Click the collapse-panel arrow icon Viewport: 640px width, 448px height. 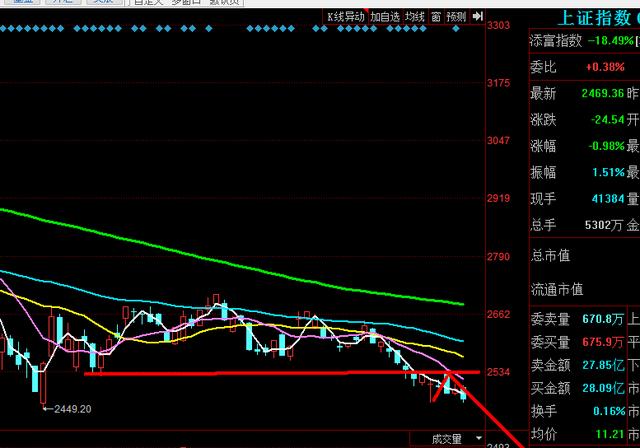477,17
